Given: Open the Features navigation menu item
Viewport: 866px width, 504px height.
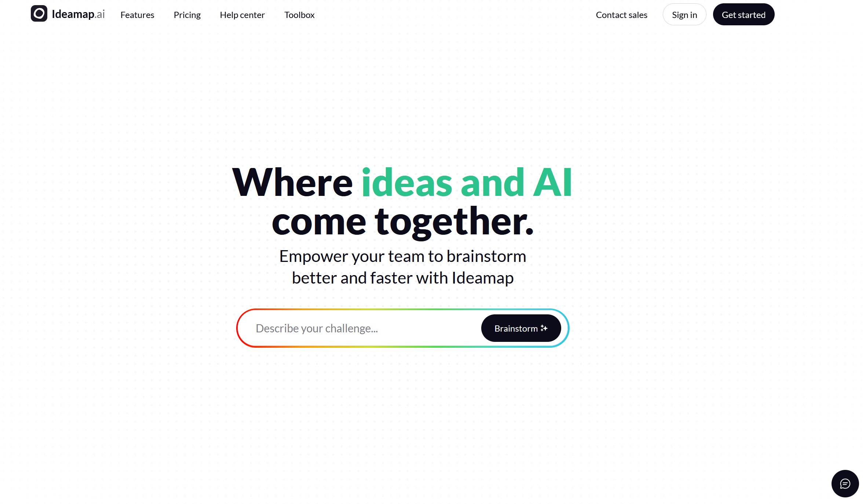Looking at the screenshot, I should pos(137,14).
